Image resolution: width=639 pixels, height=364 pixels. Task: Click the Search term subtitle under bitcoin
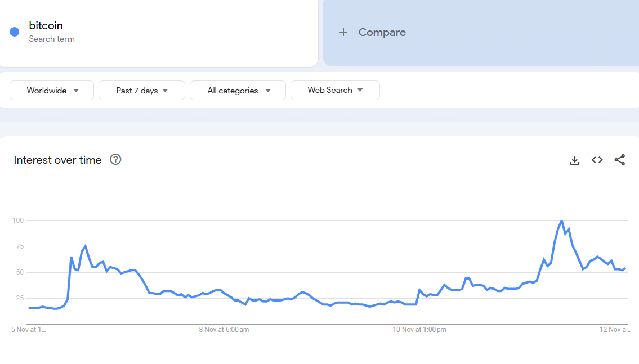52,39
